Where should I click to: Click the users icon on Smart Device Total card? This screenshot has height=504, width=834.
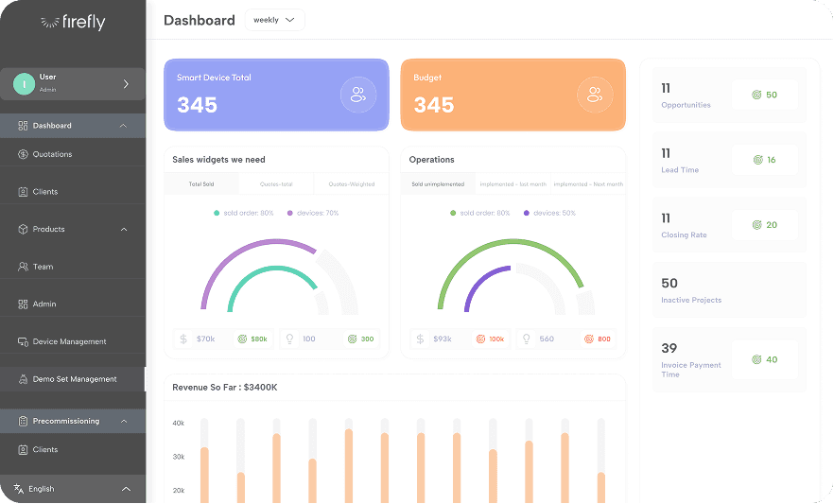click(x=358, y=95)
